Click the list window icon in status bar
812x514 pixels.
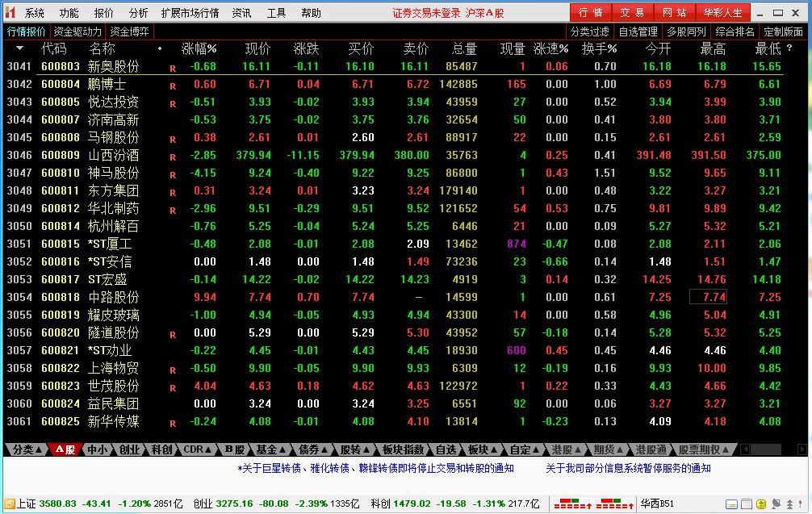point(747,504)
